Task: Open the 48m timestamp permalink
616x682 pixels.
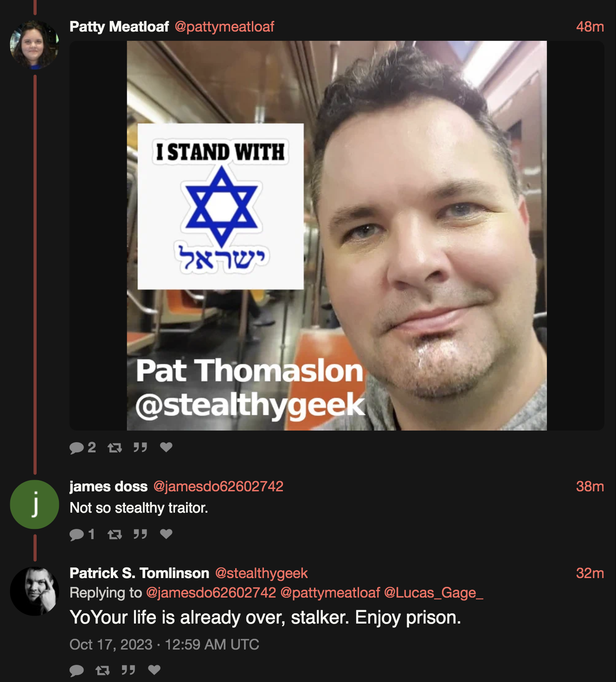Action: point(590,26)
